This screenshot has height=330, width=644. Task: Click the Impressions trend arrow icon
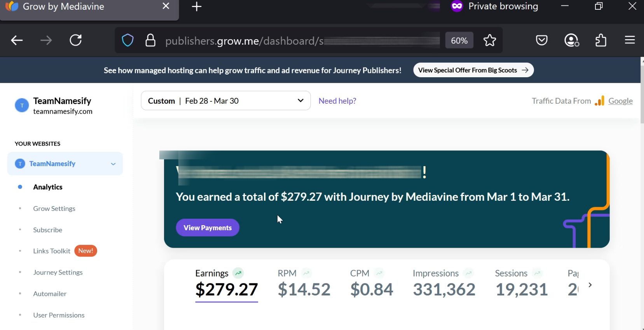[x=469, y=273]
